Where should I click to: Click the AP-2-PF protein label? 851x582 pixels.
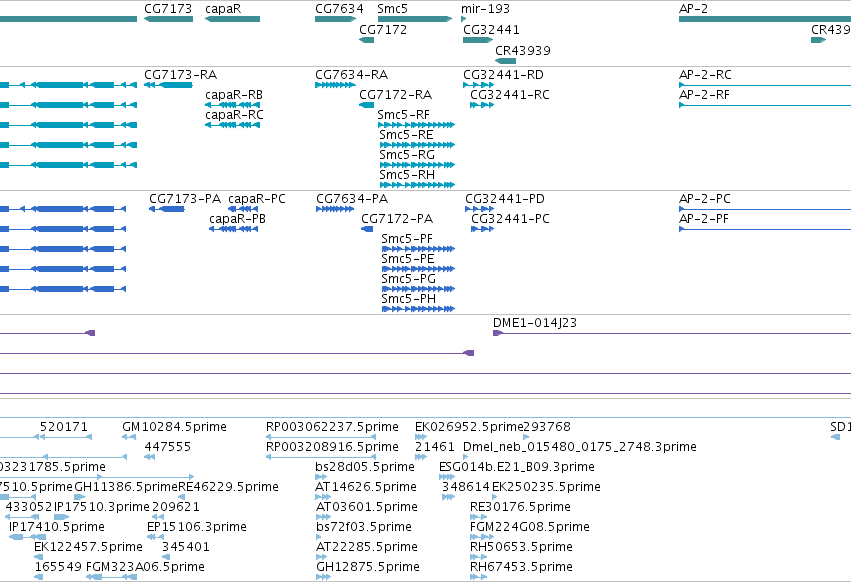click(x=704, y=219)
